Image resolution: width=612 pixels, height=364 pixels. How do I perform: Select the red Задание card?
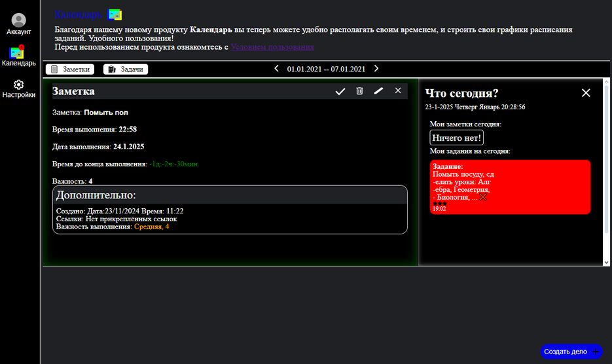(510, 187)
